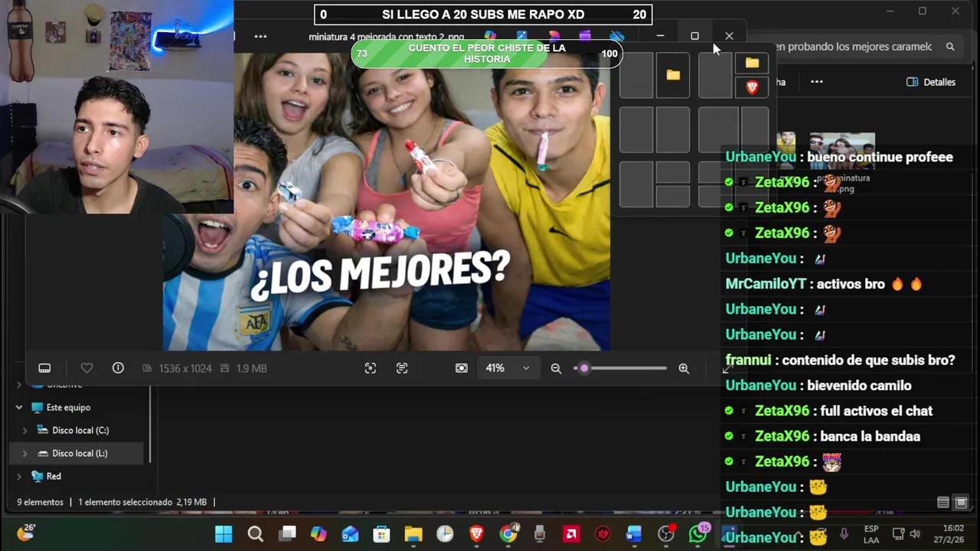This screenshot has height=551, width=980.
Task: Toggle the Detalles pane in File Explorer
Action: pyautogui.click(x=931, y=82)
